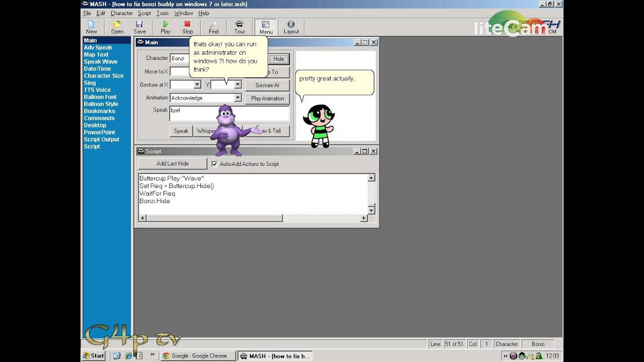This screenshot has width=644, height=362.
Task: Click in the Speak text field
Action: 229,114
